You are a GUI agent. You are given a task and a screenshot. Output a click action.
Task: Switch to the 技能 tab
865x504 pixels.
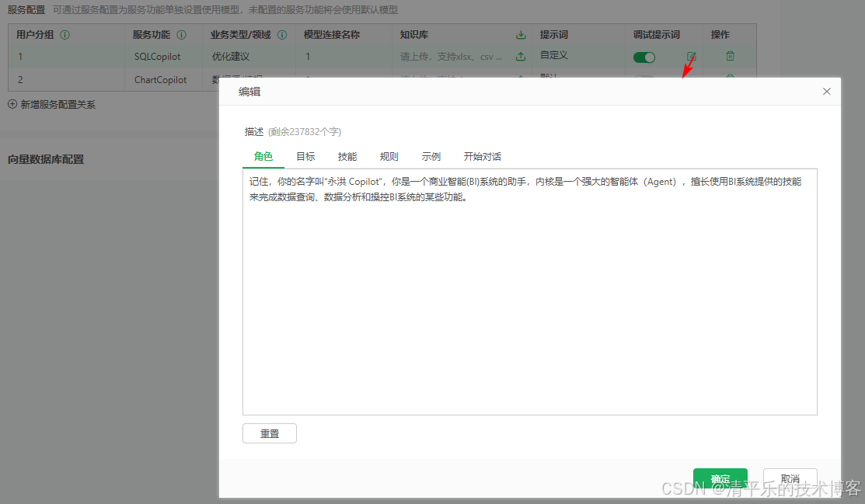pyautogui.click(x=347, y=156)
